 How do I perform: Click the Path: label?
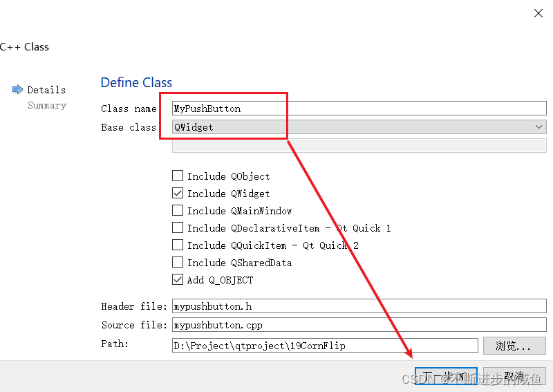(115, 344)
